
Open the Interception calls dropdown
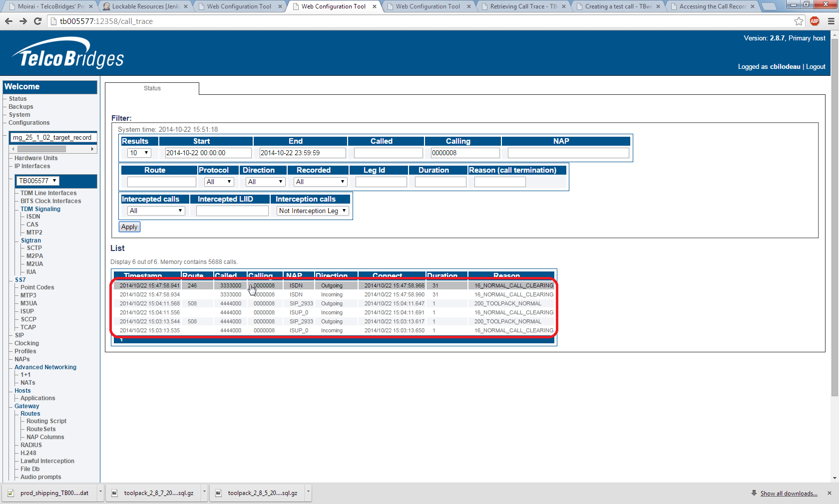(312, 211)
